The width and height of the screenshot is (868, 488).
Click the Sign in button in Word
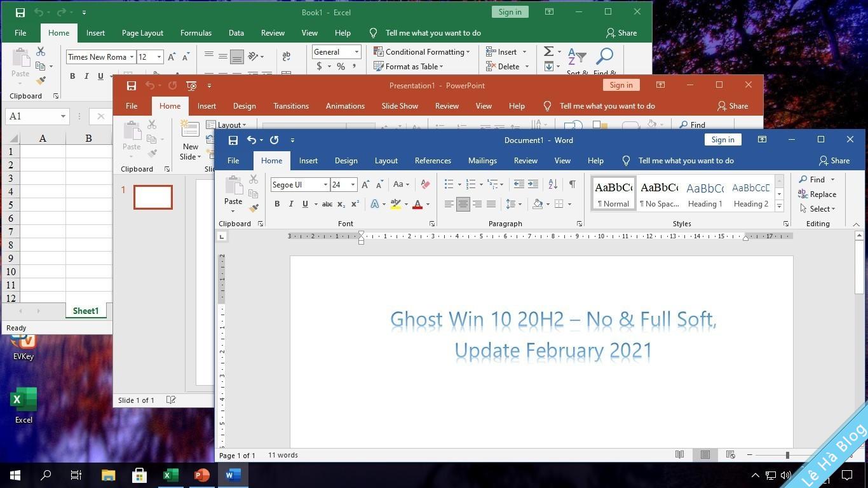(722, 140)
